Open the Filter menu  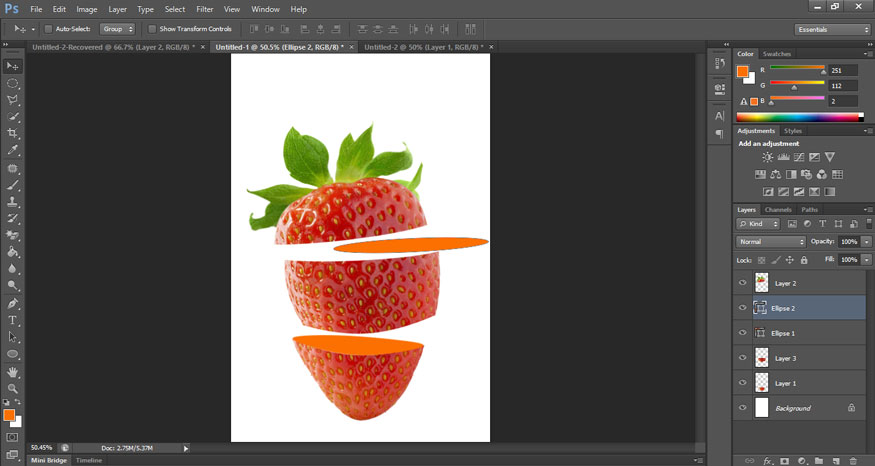tap(205, 9)
